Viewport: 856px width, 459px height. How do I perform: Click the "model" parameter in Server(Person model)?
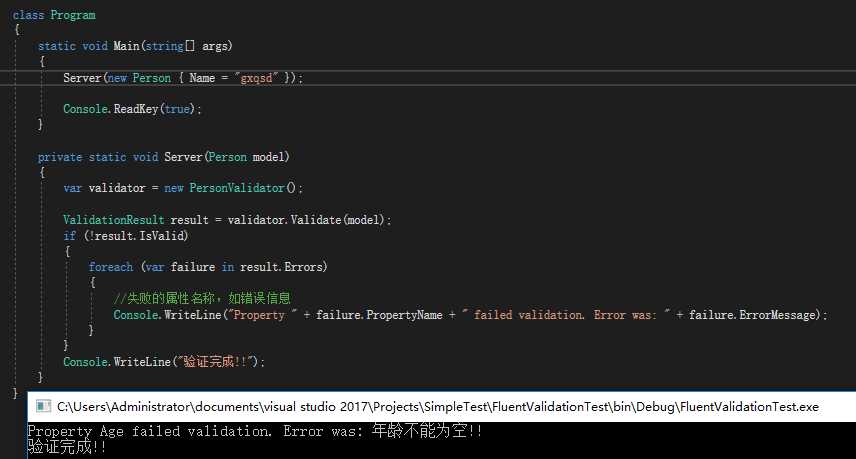coord(269,157)
